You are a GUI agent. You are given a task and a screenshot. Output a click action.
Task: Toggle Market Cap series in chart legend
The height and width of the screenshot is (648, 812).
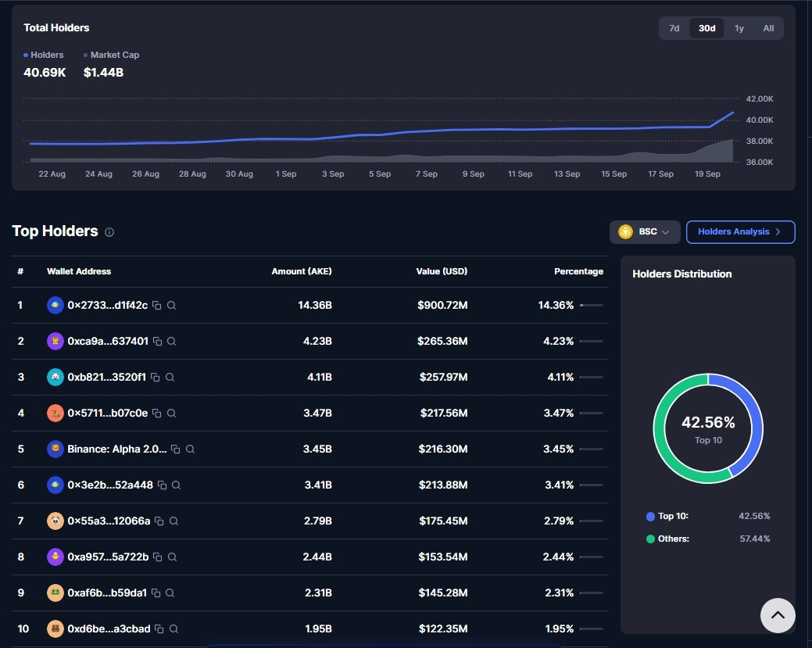coord(111,55)
